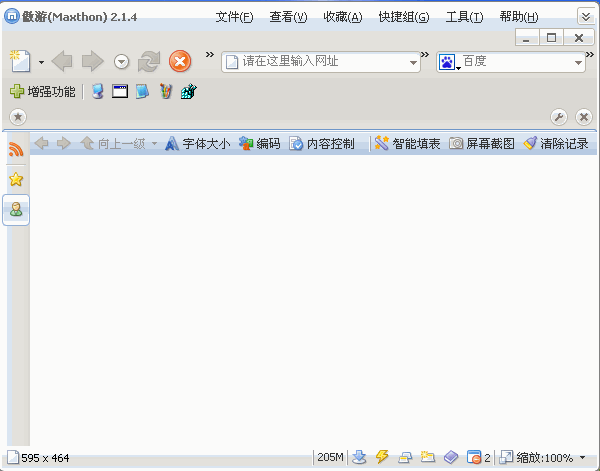This screenshot has width=600, height=471.
Task: Click the Baidu paw search engine icon
Action: point(447,62)
